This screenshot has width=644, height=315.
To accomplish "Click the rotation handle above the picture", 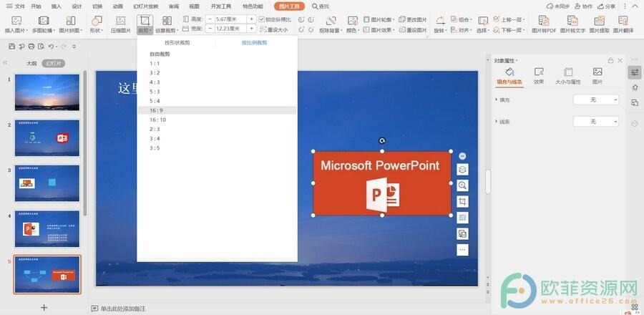I will point(382,141).
